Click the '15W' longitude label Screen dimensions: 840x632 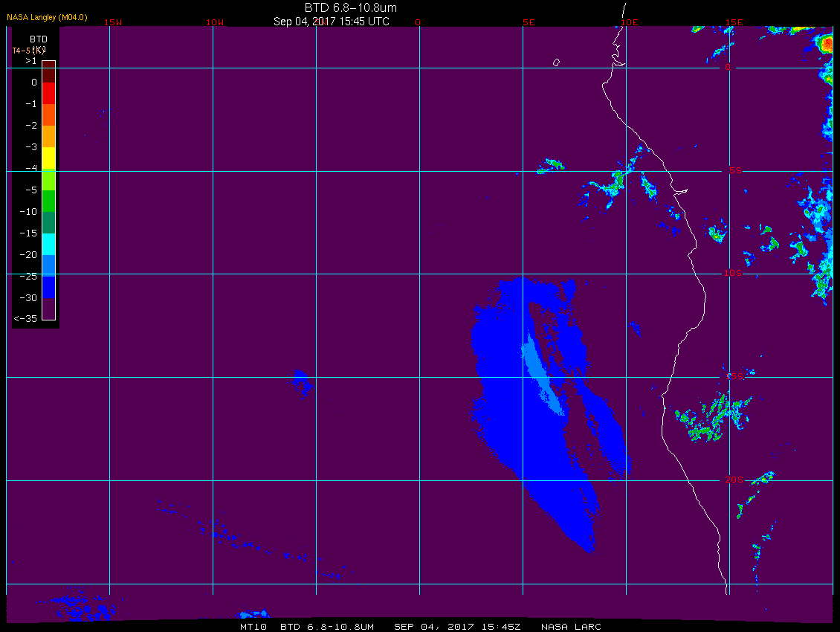(x=112, y=22)
